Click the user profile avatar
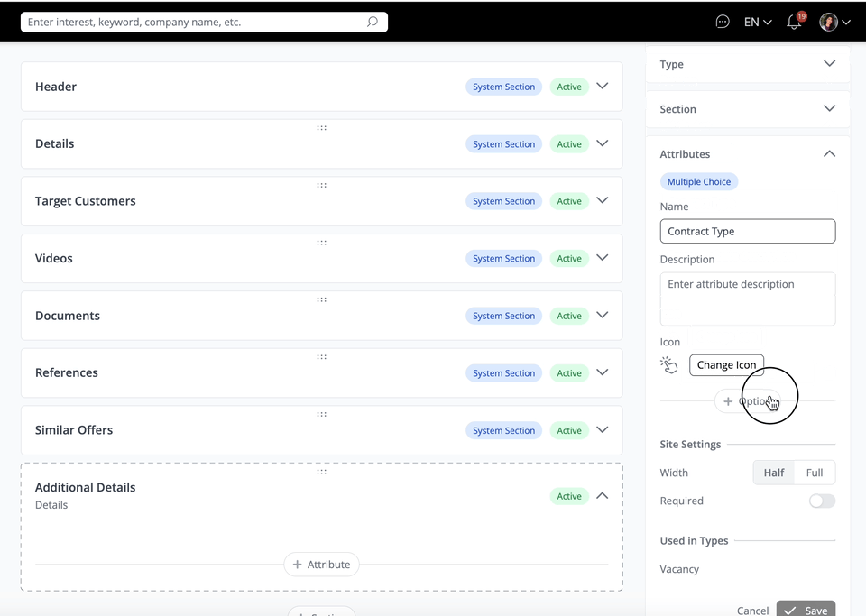This screenshot has width=866, height=616. click(828, 22)
